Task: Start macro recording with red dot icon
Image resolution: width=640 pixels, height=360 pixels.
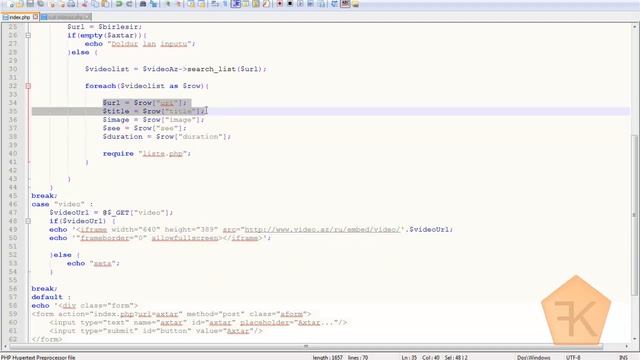Action: [280, 4]
